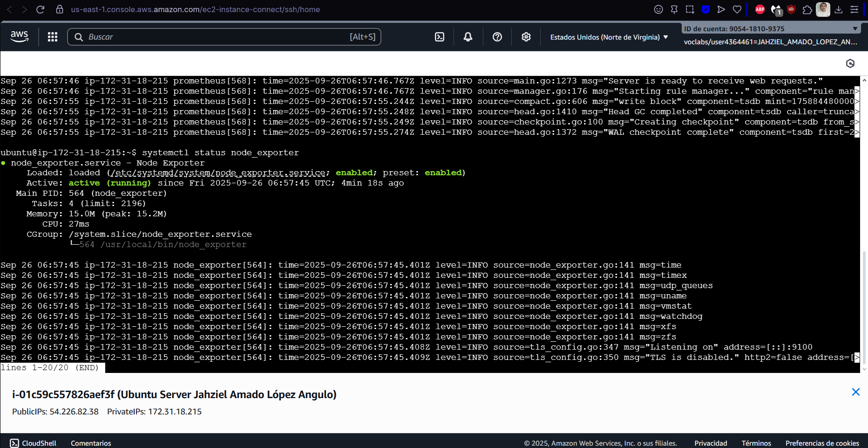Click the pin icon in browser toolbar

point(674,9)
